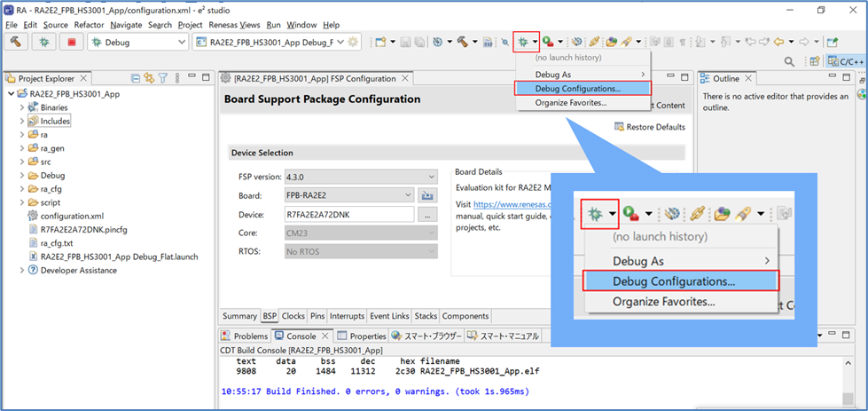Click the search magnifier icon near perspectives
Screen dimensions: 868x411
coord(790,61)
